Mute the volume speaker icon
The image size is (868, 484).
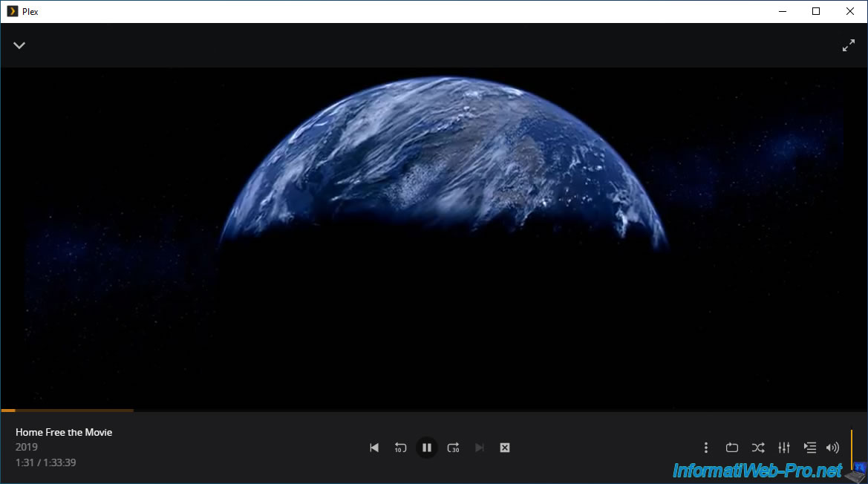(832, 448)
